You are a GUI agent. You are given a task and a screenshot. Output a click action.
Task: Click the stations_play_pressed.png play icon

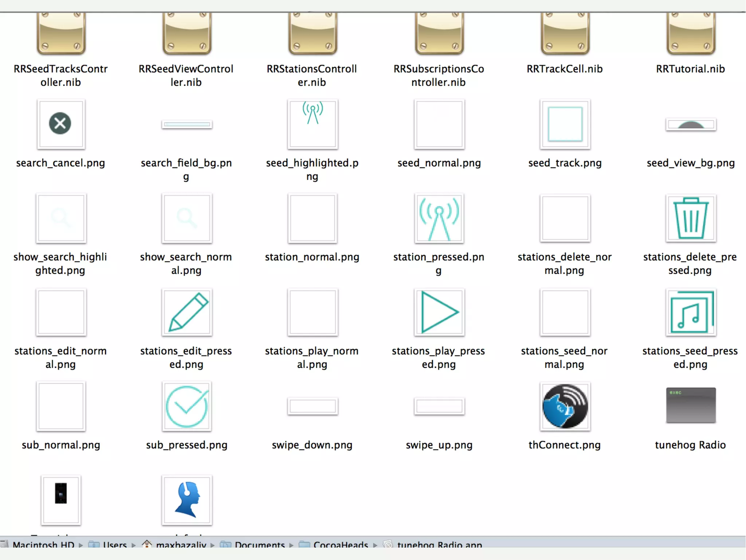(439, 313)
